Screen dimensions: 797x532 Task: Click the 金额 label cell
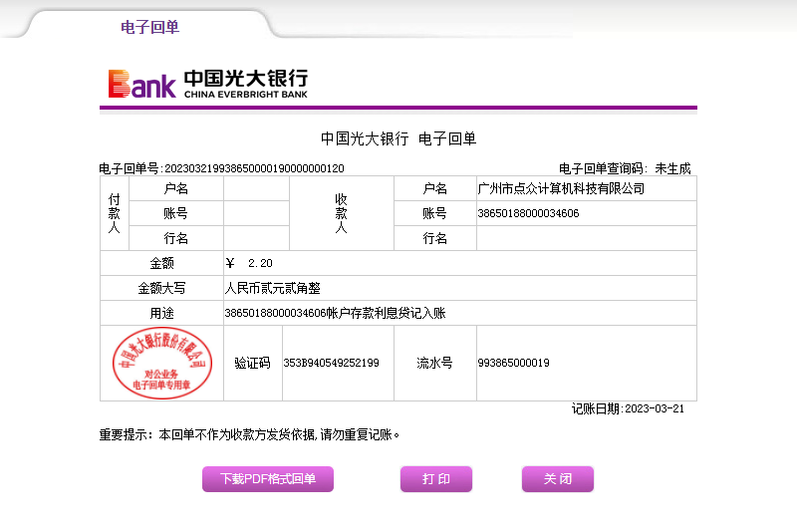[x=161, y=263]
